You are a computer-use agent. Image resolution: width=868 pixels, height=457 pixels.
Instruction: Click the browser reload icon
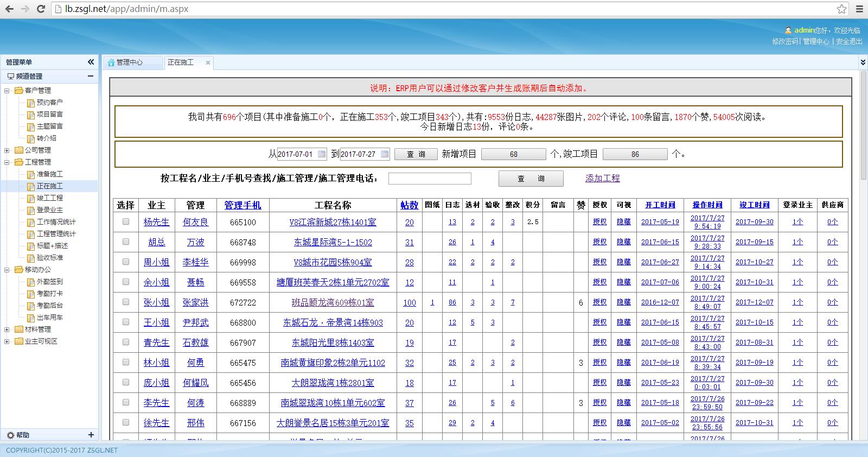(x=41, y=9)
